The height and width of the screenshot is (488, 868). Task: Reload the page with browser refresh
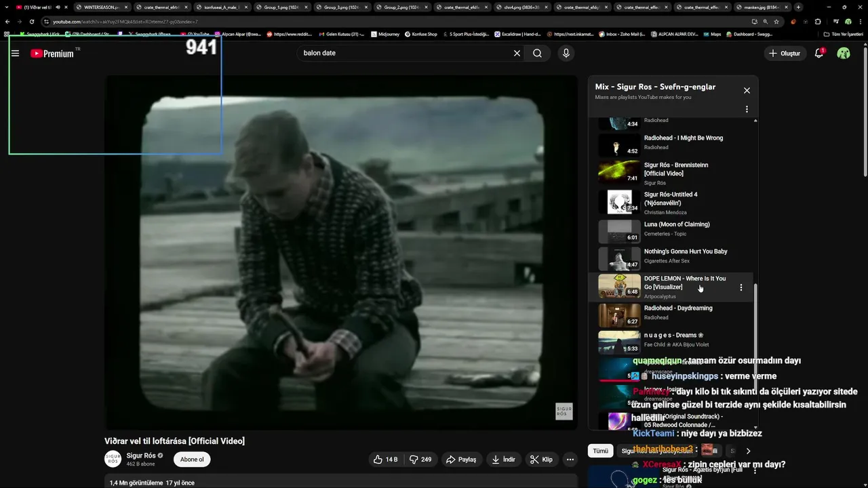[x=31, y=22]
